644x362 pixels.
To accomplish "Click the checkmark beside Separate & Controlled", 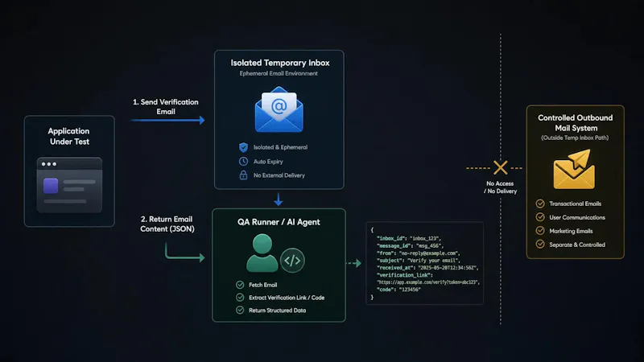I will click(540, 245).
